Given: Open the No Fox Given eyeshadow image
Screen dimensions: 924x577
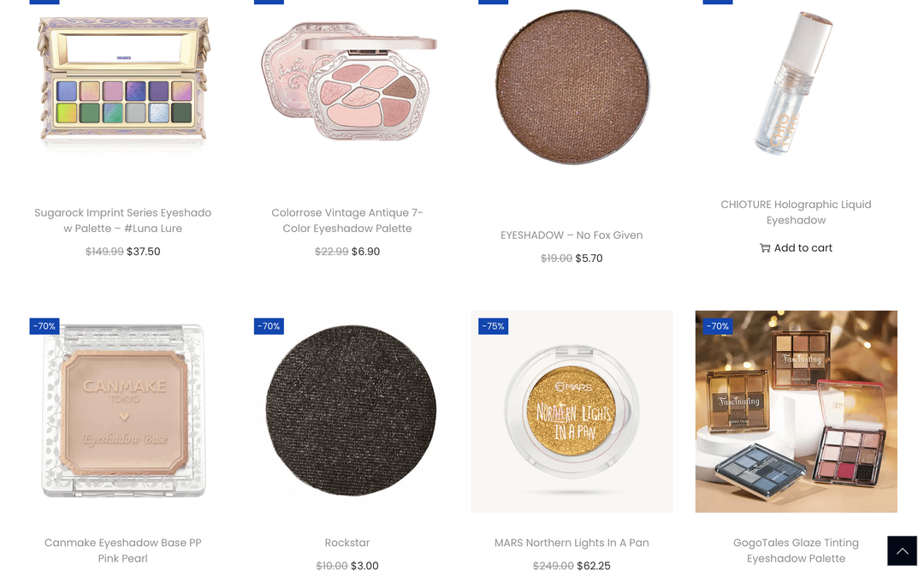Looking at the screenshot, I should point(572,86).
